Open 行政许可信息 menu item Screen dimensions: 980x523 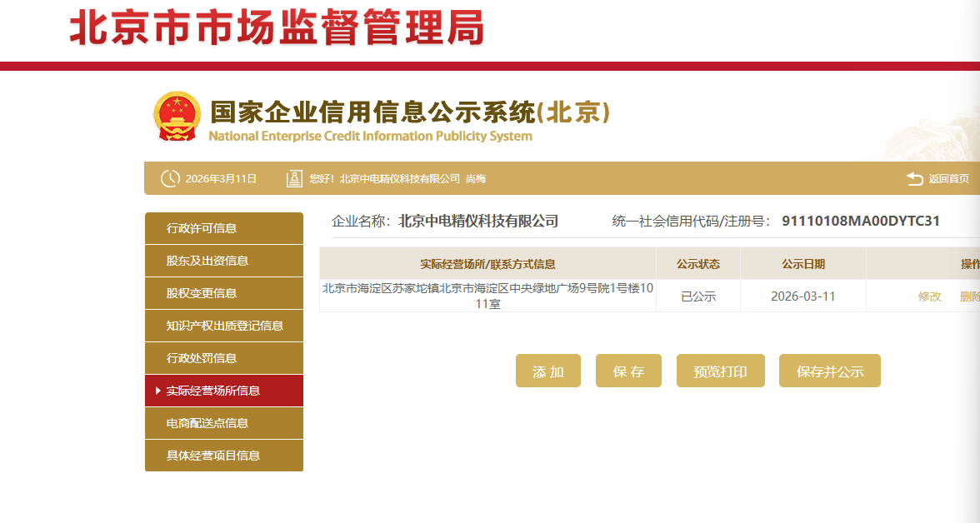point(223,228)
